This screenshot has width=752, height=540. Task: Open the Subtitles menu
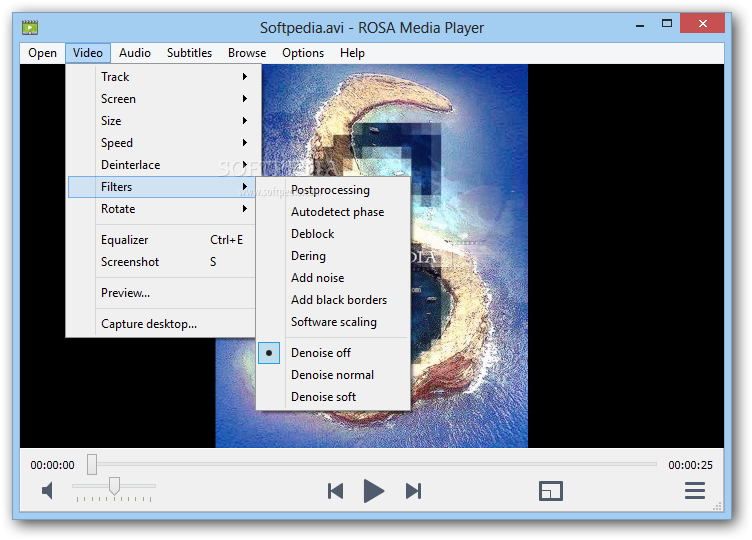point(189,53)
